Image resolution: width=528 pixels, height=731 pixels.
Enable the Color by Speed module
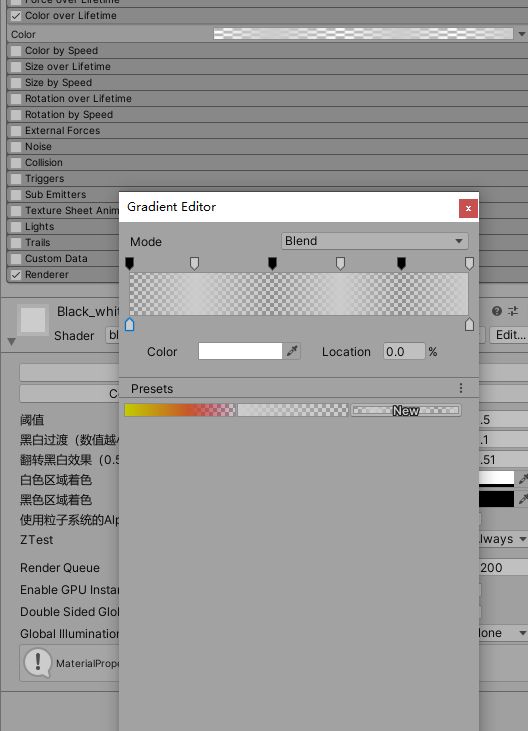point(16,51)
